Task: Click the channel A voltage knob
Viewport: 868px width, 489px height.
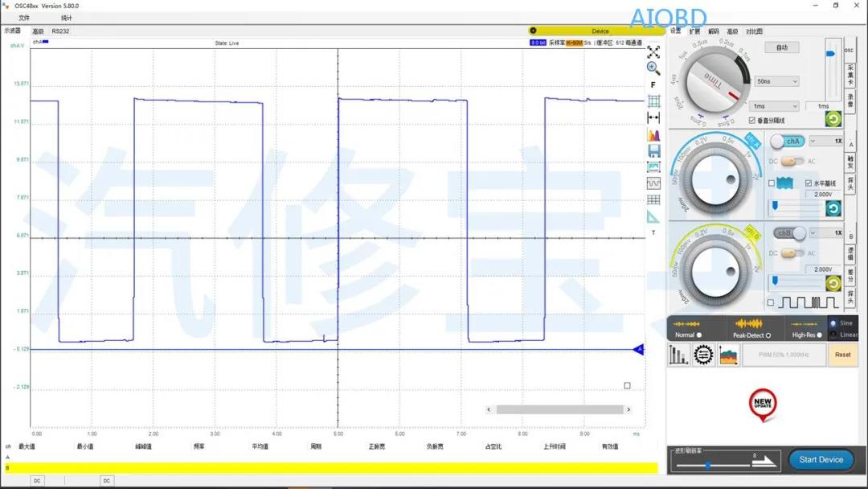Action: click(x=716, y=180)
